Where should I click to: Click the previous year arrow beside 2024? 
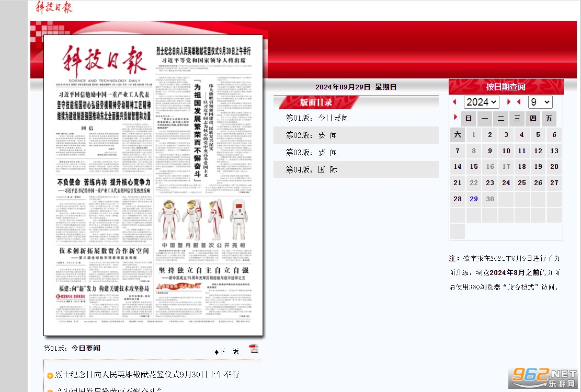454,102
